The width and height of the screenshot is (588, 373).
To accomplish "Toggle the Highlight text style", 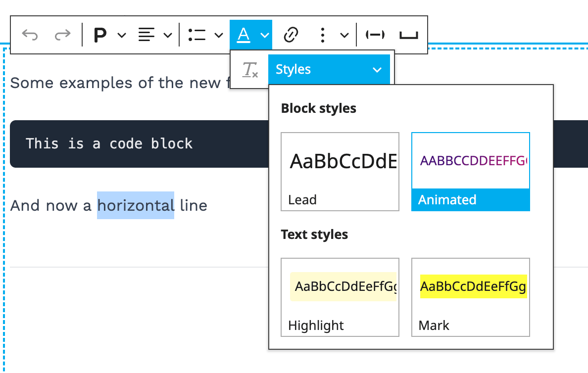I will (340, 297).
